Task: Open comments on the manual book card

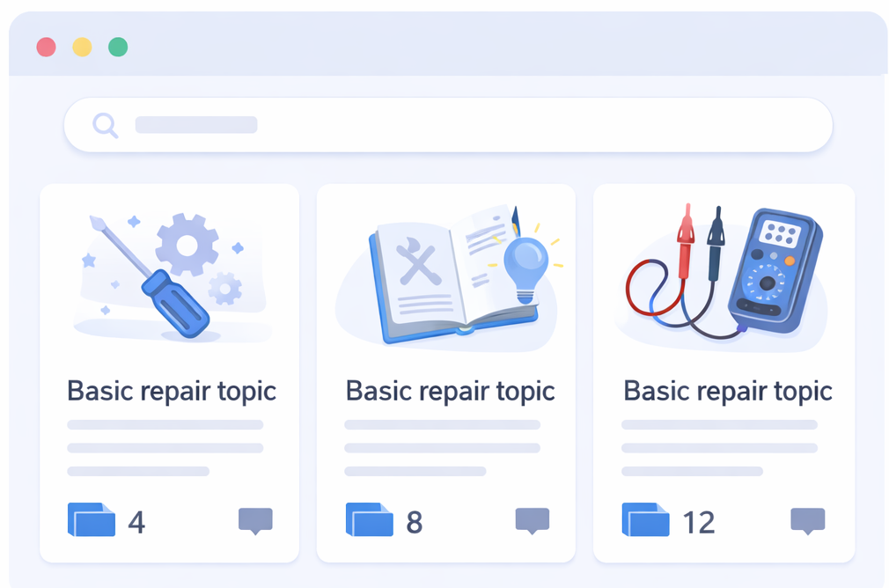Action: tap(533, 520)
